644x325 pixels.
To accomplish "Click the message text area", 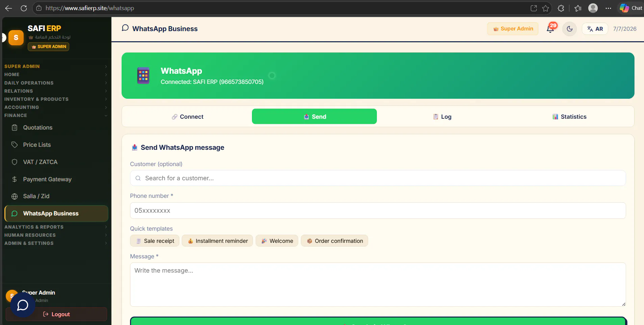I will pos(378,285).
